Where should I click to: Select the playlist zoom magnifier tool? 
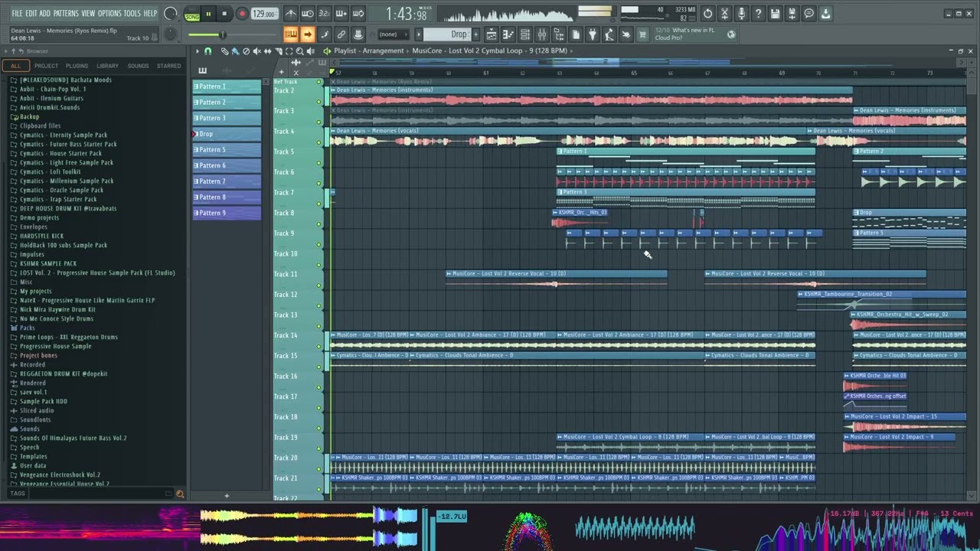click(299, 51)
